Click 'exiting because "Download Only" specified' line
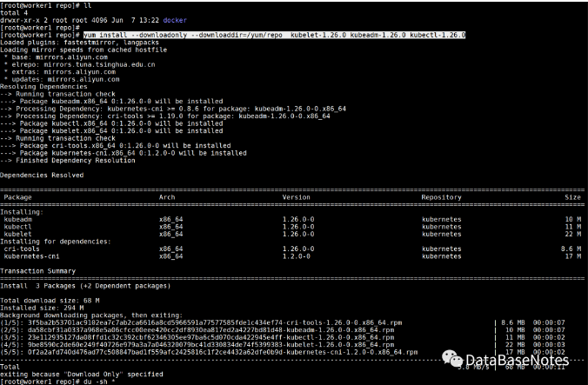The width and height of the screenshot is (588, 385). (82, 375)
